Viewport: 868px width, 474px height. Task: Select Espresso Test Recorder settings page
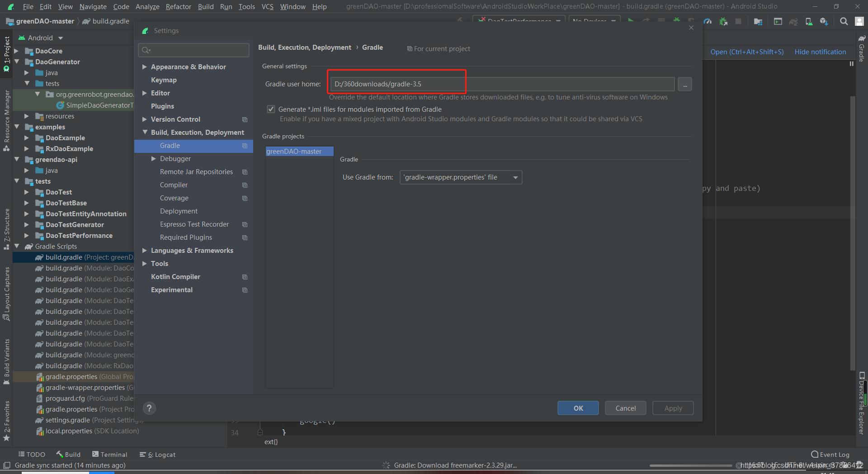(194, 224)
